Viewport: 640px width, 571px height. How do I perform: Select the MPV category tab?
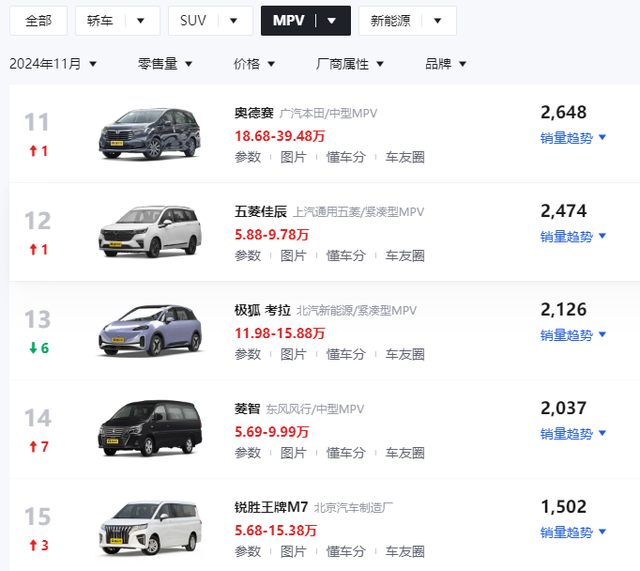pyautogui.click(x=289, y=21)
